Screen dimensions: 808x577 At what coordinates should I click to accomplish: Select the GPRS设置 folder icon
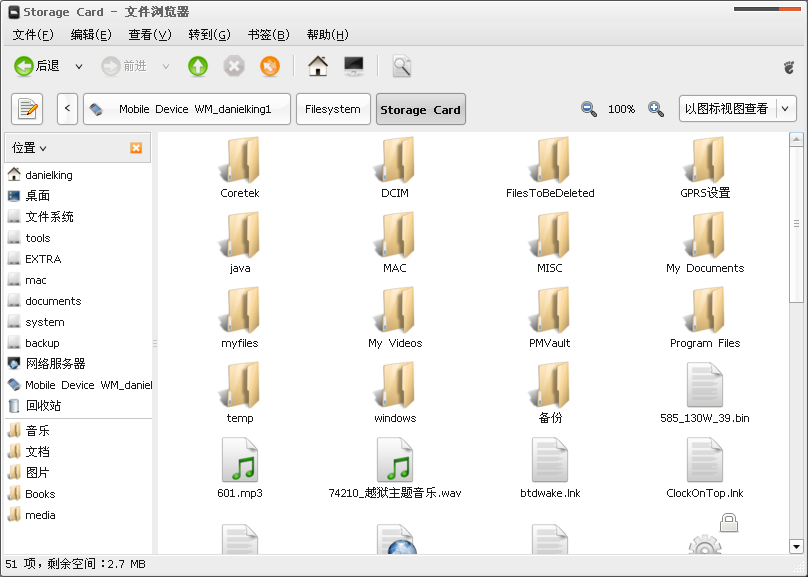click(705, 160)
